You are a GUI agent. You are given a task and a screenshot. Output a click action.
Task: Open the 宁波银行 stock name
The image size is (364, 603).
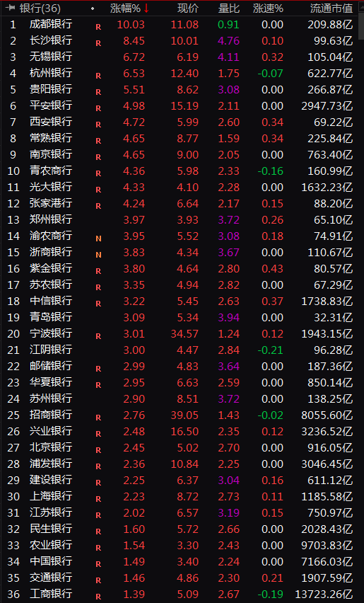(x=51, y=333)
